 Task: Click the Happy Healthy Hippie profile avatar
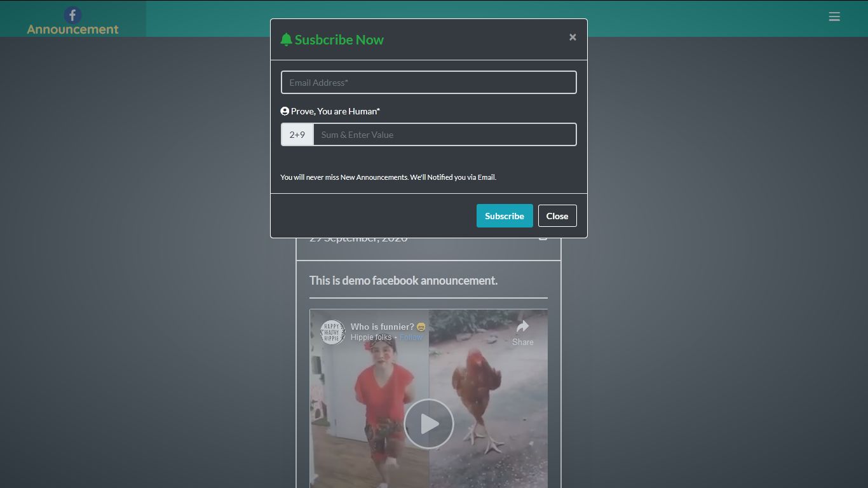[x=331, y=332]
